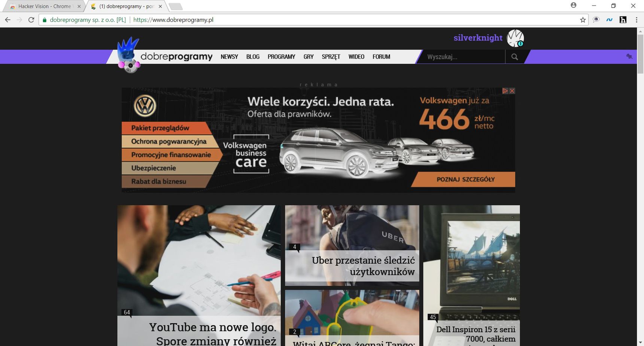Open the SPRZĘT section
The image size is (644, 346).
coord(331,57)
